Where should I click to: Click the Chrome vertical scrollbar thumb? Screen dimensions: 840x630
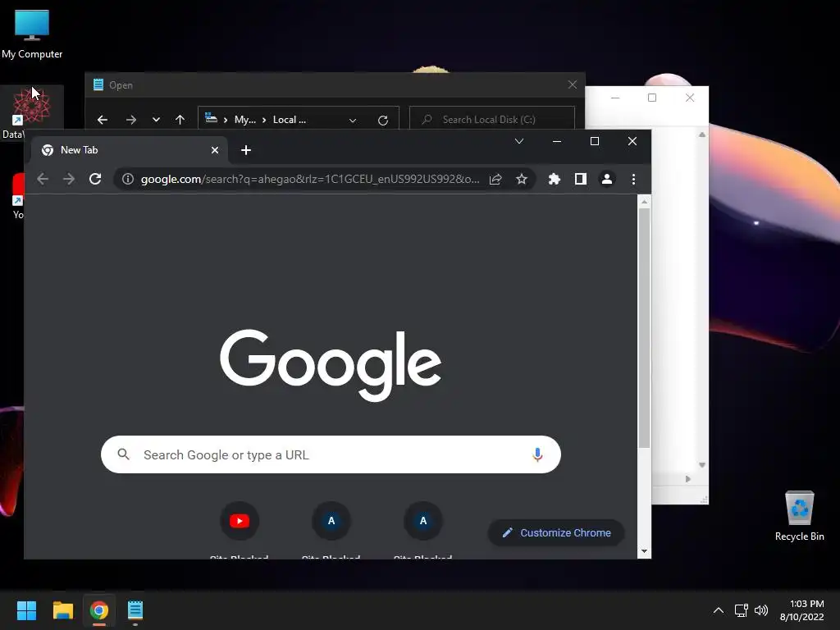pyautogui.click(x=644, y=328)
